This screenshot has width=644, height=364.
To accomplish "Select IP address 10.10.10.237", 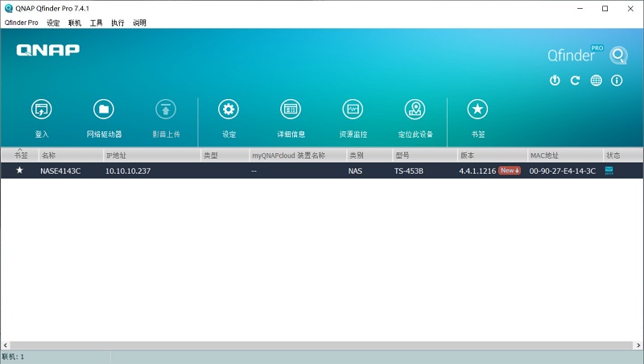I will [128, 171].
